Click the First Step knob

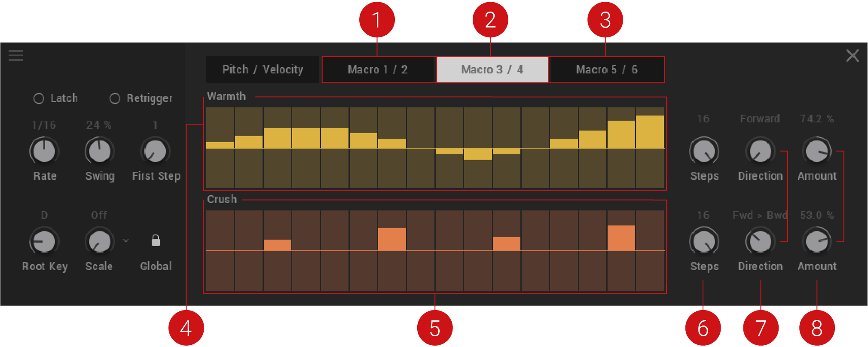[x=155, y=151]
